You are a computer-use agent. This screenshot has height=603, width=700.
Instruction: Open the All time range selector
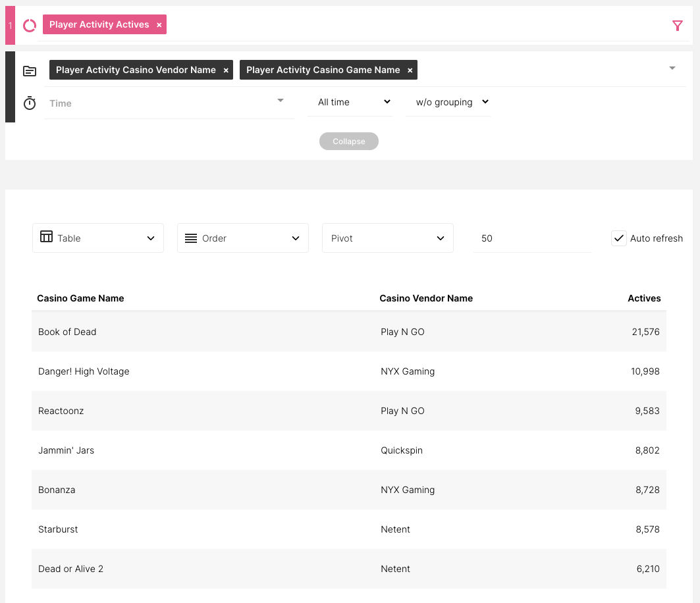pyautogui.click(x=350, y=102)
